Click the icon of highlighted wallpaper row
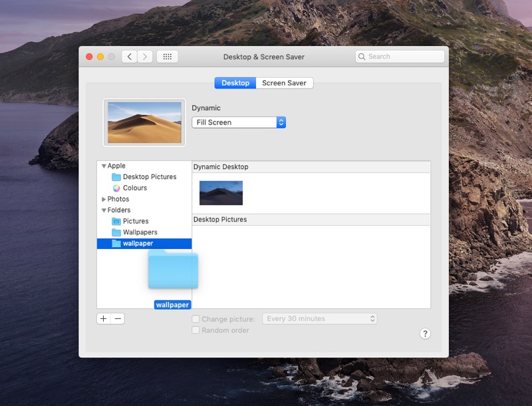 coord(116,244)
